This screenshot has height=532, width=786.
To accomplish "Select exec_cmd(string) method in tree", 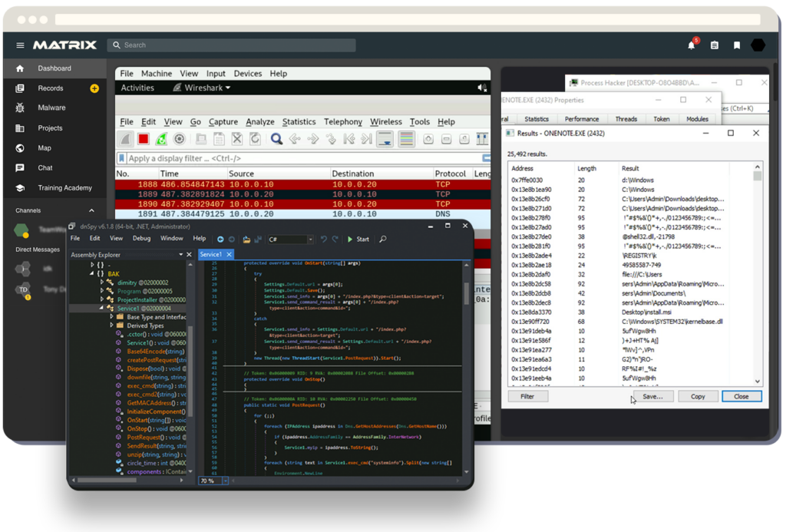I will [x=157, y=386].
